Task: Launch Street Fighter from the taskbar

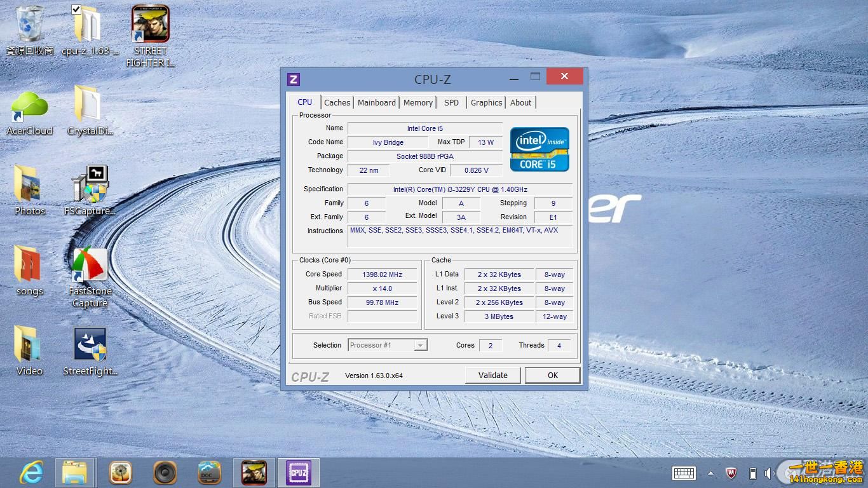Action: point(254,473)
